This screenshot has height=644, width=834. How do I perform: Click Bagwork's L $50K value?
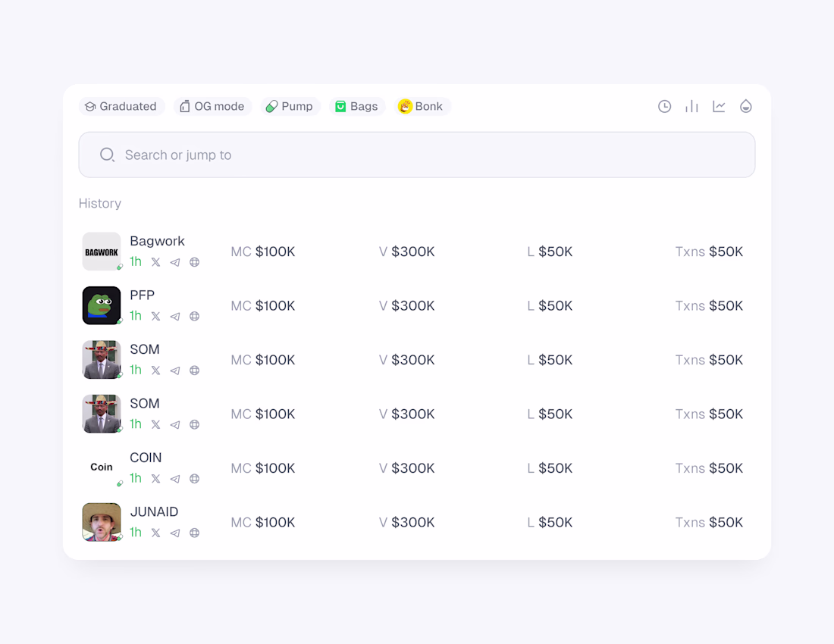pos(550,252)
